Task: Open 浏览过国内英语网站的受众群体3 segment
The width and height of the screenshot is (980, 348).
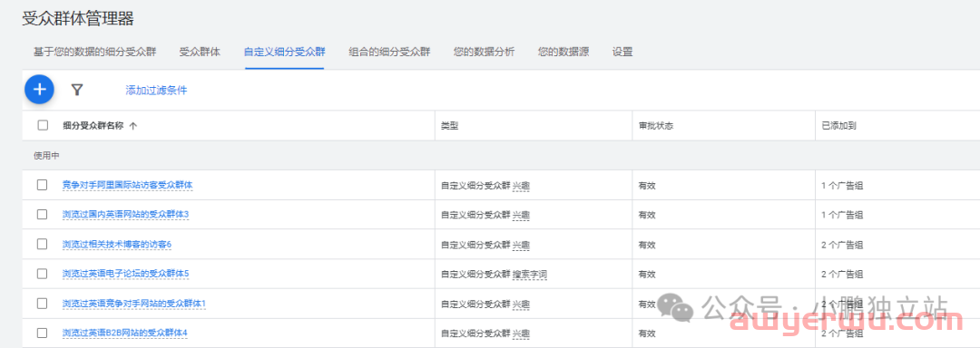Action: pos(125,215)
